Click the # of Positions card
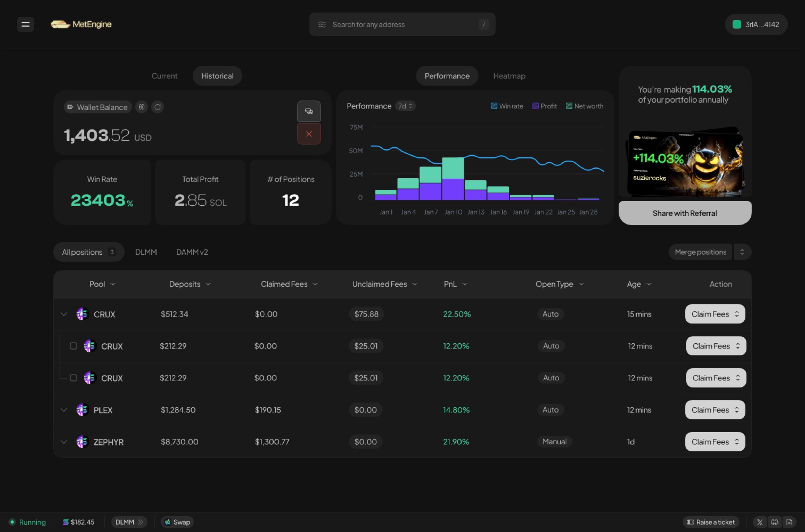Image resolution: width=805 pixels, height=532 pixels. tap(291, 192)
